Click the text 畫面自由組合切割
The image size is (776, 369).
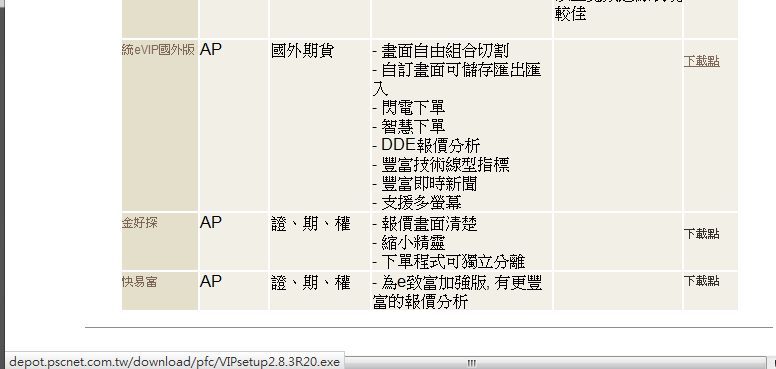[445, 50]
